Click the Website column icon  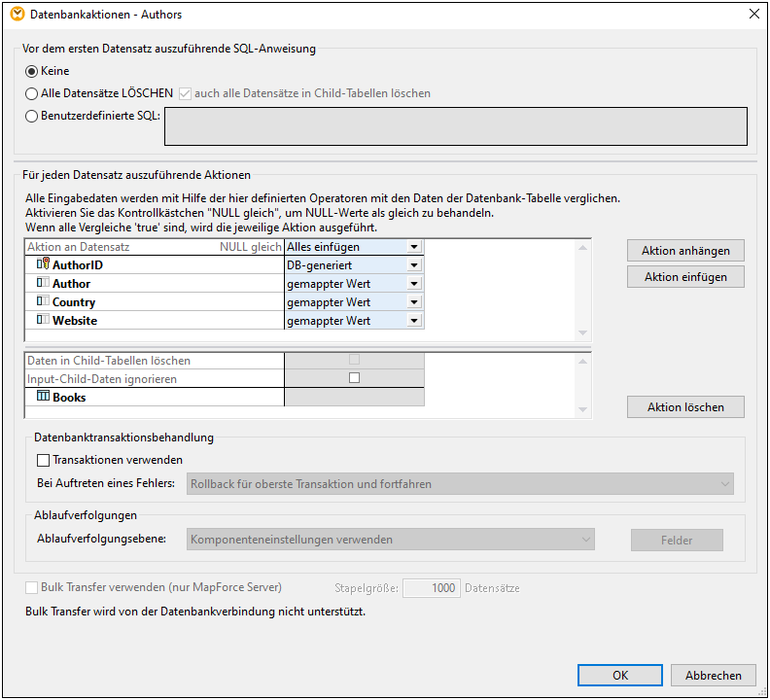coord(43,320)
